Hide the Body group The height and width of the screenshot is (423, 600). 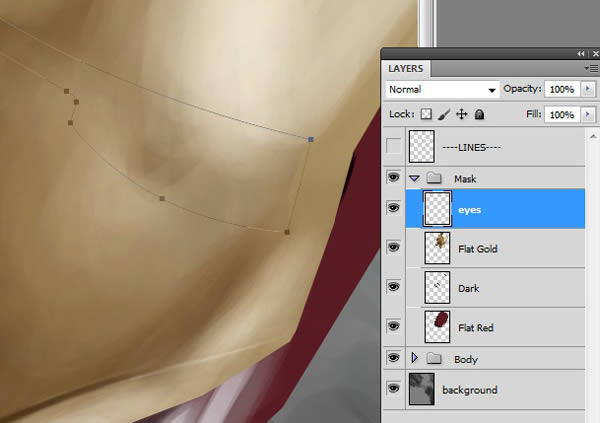tap(394, 358)
